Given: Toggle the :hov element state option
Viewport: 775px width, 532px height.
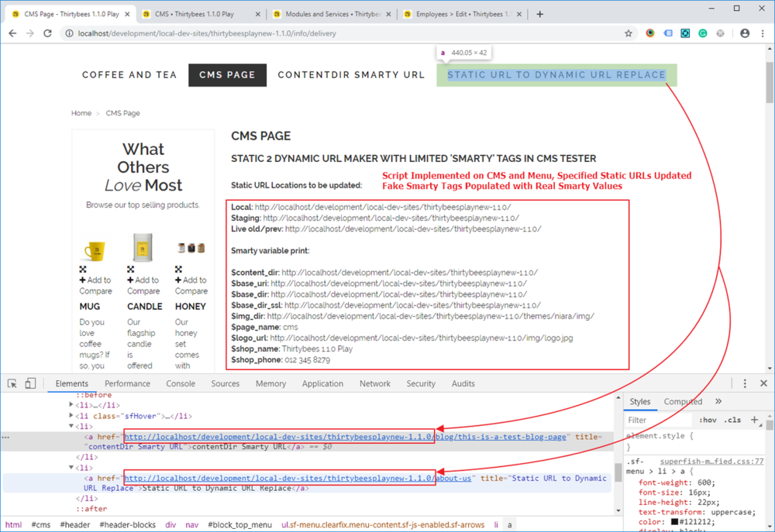Looking at the screenshot, I should coord(708,420).
